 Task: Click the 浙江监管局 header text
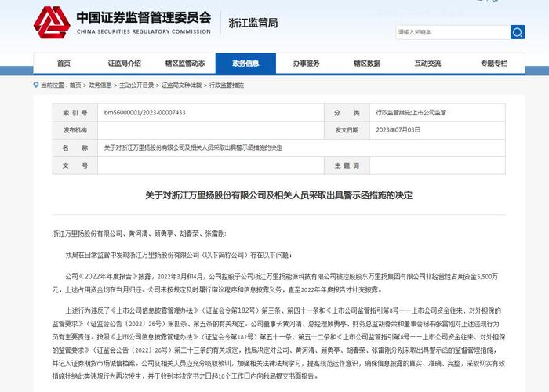pos(253,23)
